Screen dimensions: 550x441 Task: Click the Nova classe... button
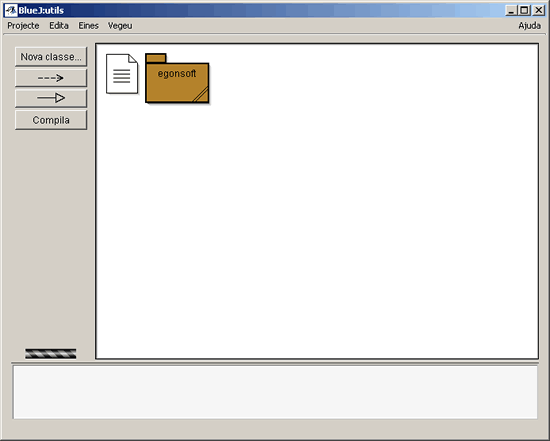(51, 57)
